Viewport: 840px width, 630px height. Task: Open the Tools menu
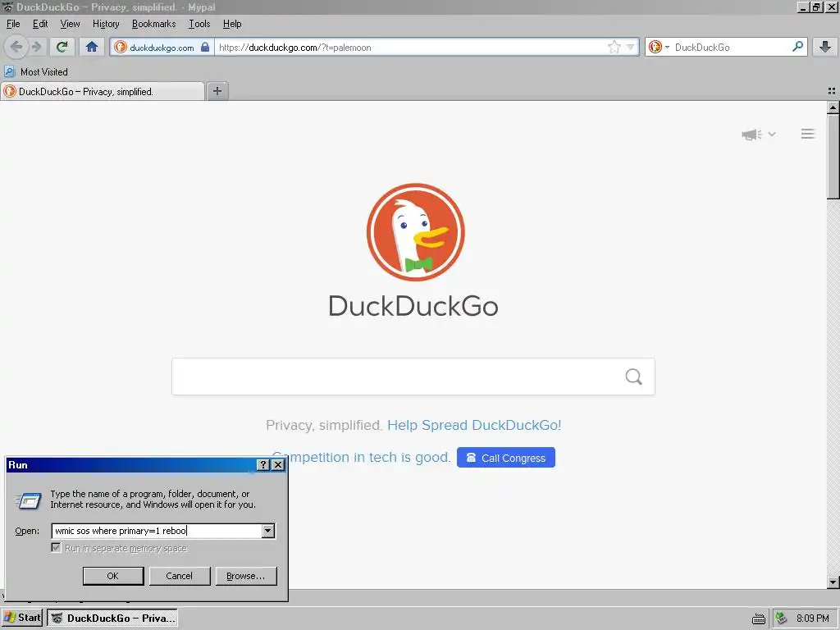pyautogui.click(x=199, y=24)
